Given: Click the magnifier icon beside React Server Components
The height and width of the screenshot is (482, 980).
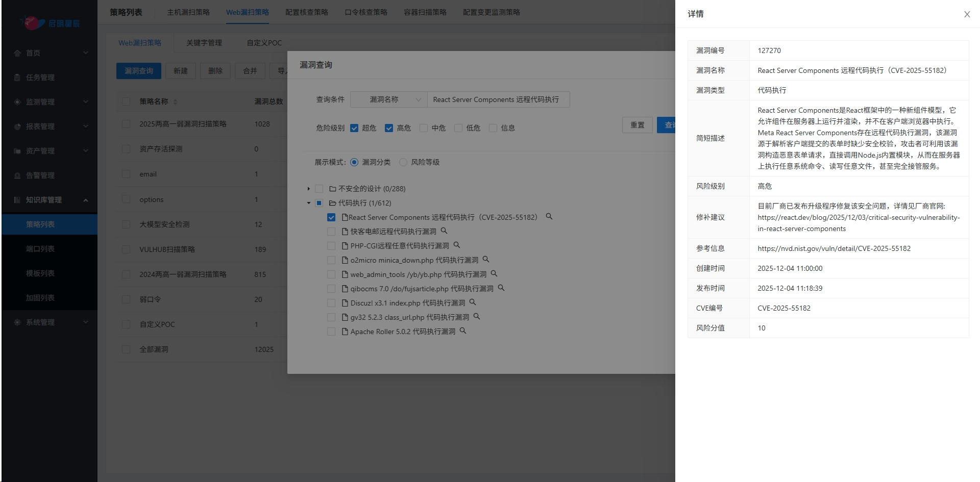Looking at the screenshot, I should [549, 217].
